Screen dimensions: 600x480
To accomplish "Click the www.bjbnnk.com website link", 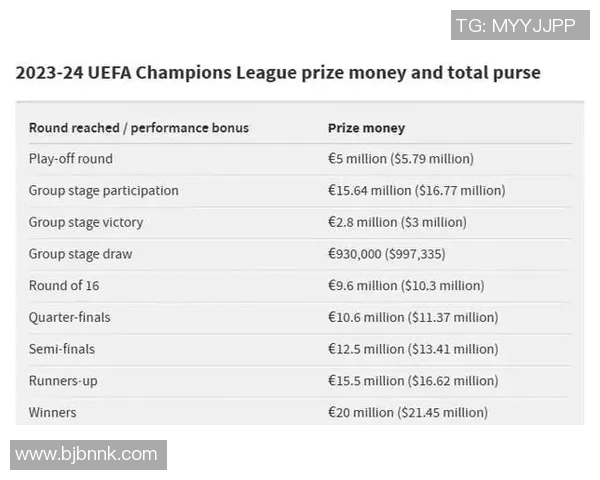I will pyautogui.click(x=88, y=454).
